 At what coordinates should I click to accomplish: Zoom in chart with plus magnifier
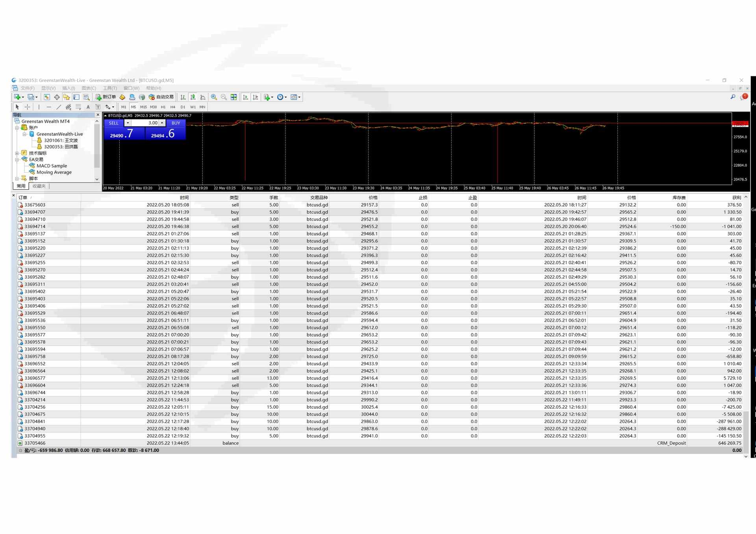pyautogui.click(x=214, y=97)
